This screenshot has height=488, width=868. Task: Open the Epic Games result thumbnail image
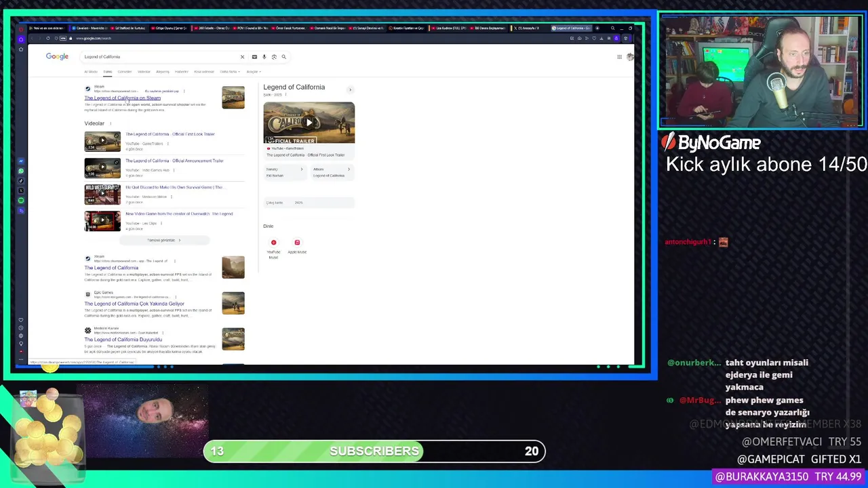point(233,303)
